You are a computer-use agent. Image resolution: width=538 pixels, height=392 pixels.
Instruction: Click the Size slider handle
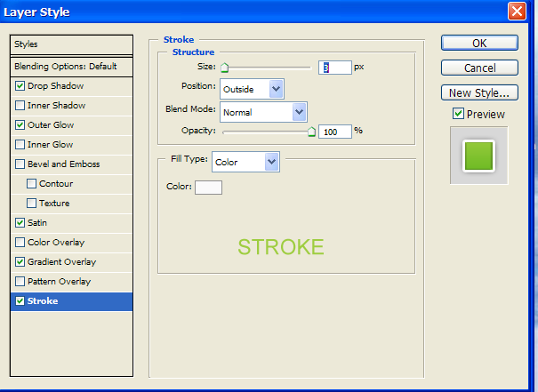[224, 68]
